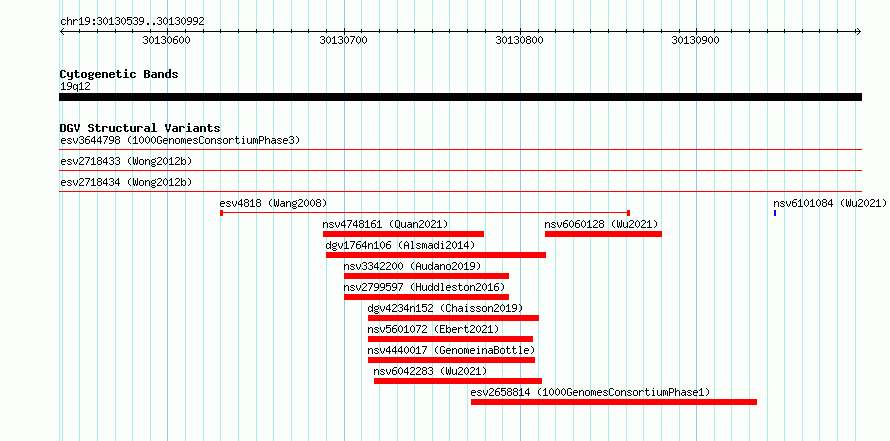Click the red bar under nsv2799597
The width and height of the screenshot is (890, 441).
(426, 297)
